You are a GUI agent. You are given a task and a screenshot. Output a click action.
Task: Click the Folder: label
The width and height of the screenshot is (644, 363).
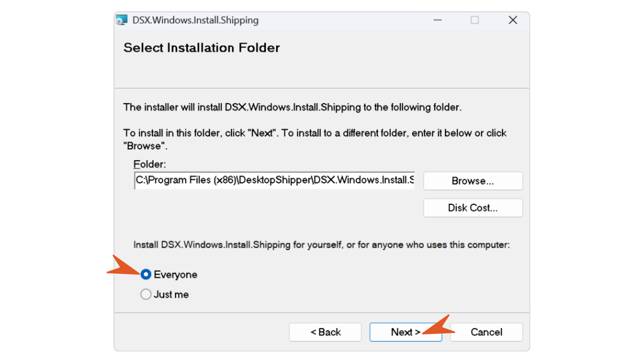(x=150, y=164)
